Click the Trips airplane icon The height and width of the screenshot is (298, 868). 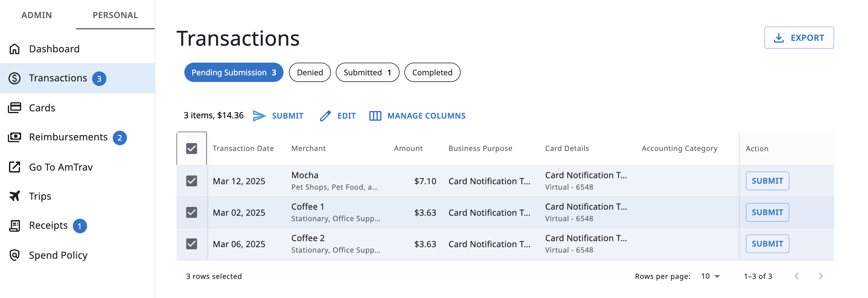click(15, 196)
